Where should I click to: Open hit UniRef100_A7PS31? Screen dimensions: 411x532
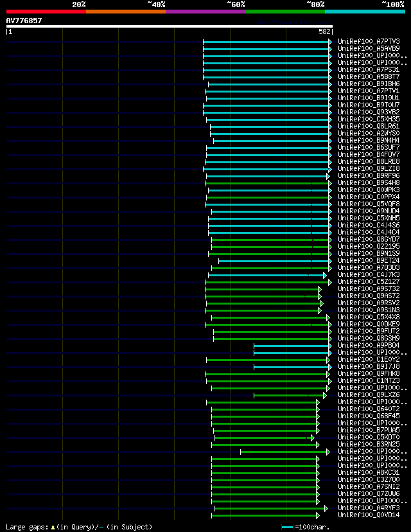tap(369, 69)
